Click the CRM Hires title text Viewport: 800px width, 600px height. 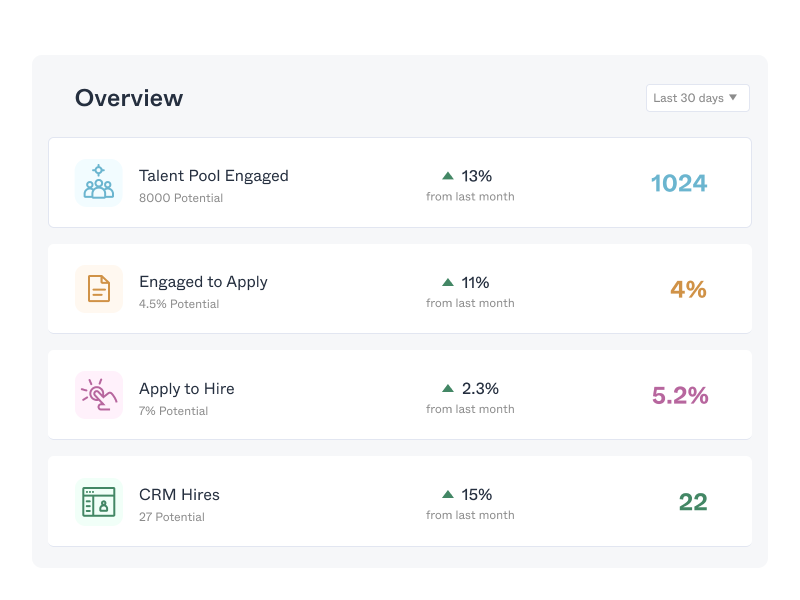click(179, 494)
